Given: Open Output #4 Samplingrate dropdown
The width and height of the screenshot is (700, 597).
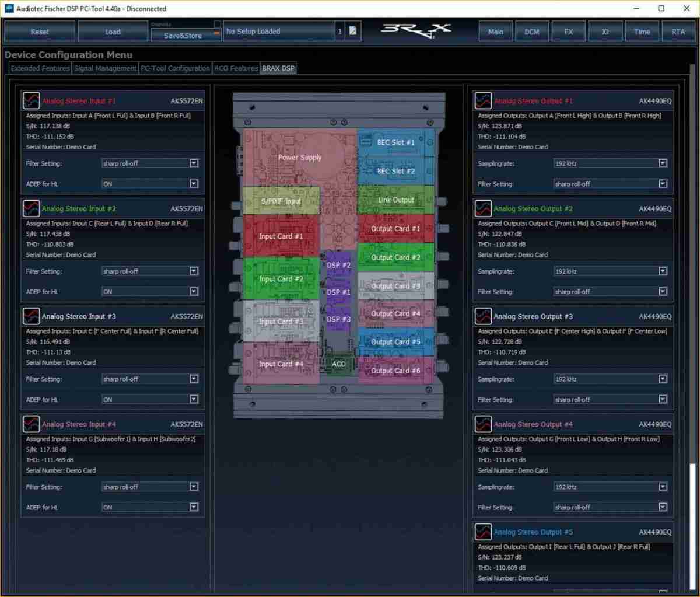Looking at the screenshot, I should pyautogui.click(x=611, y=487).
